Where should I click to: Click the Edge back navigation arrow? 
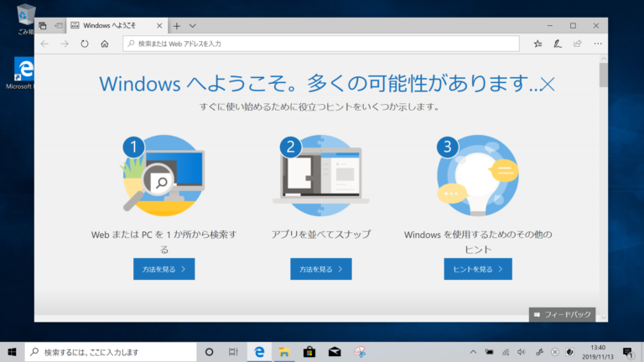click(44, 44)
